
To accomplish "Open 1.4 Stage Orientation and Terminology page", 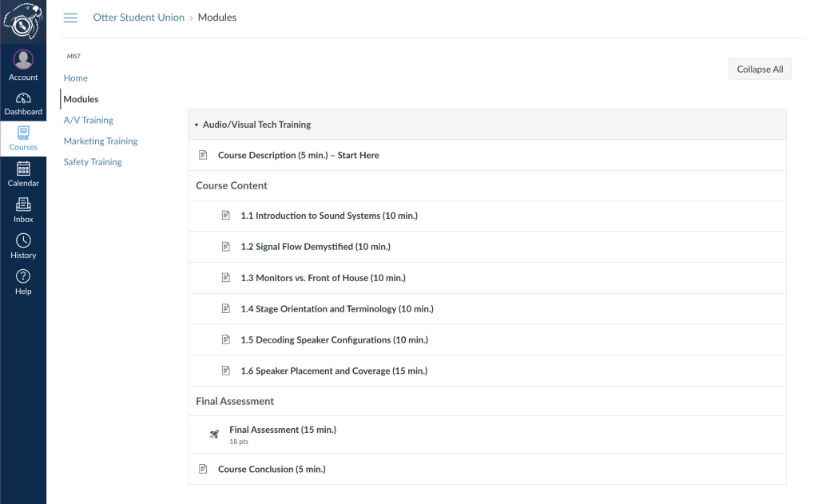I will pos(337,308).
